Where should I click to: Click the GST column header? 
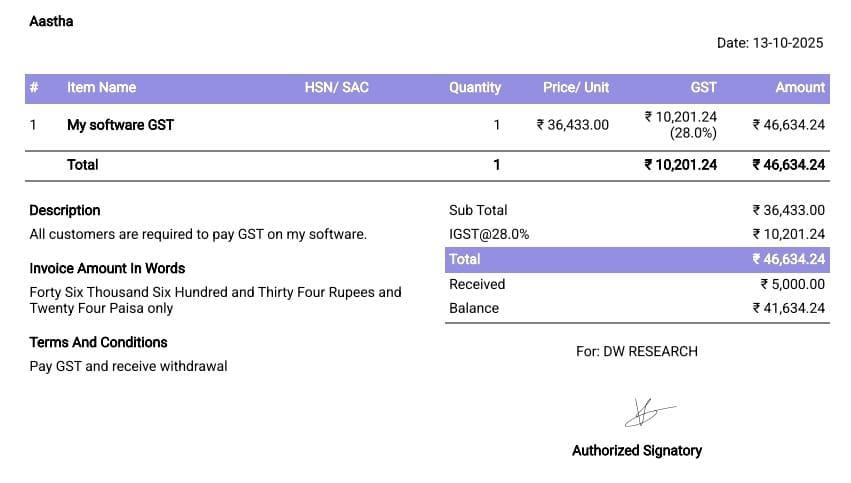703,88
